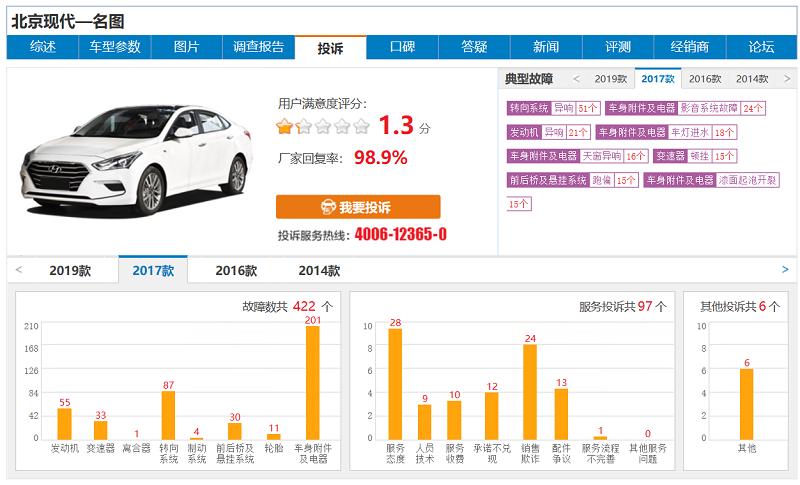800x485 pixels.
Task: Click the fifth empty rating star
Action: (x=361, y=126)
